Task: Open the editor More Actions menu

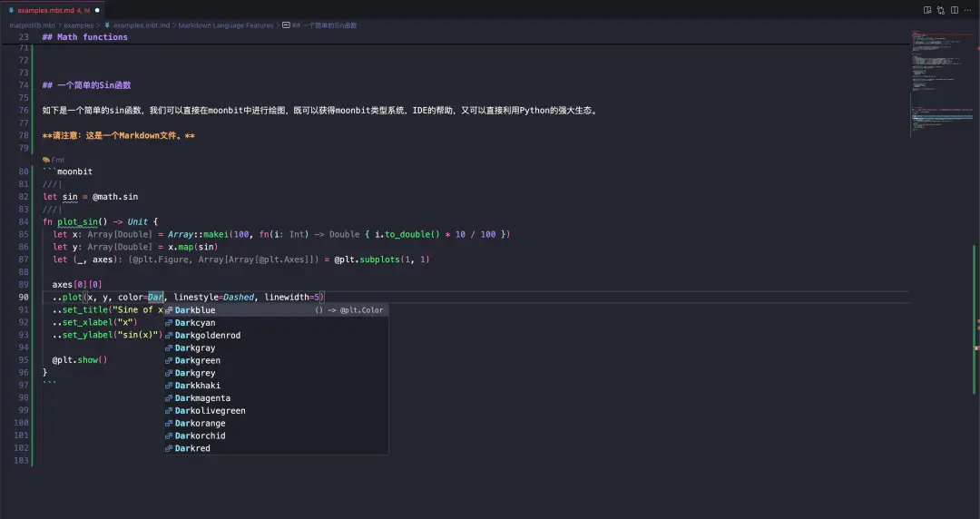Action: (x=968, y=10)
